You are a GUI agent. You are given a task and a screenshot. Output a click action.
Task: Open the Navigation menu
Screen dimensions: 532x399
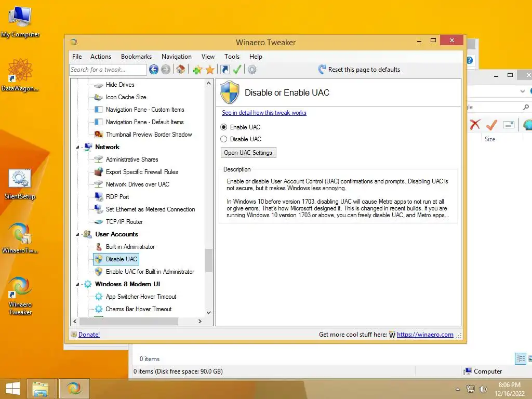pyautogui.click(x=177, y=57)
